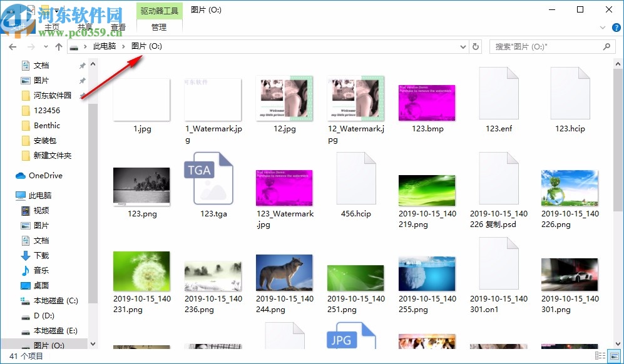624x364 pixels.
Task: Collapse the ribbon using the chevron
Action: tap(602, 28)
